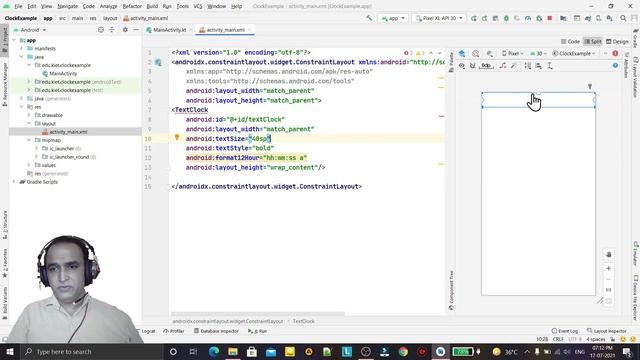Switch editor to Design view mode
The image size is (640, 360).
617,42
